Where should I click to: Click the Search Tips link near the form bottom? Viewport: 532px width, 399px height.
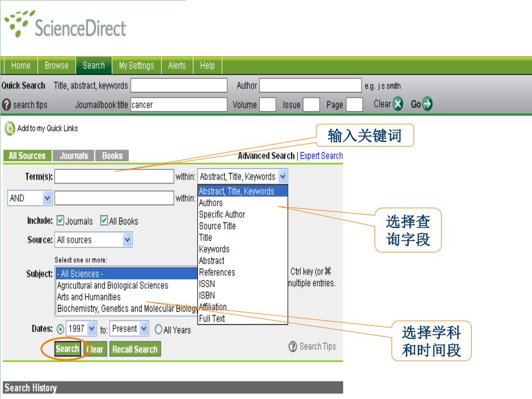[317, 347]
